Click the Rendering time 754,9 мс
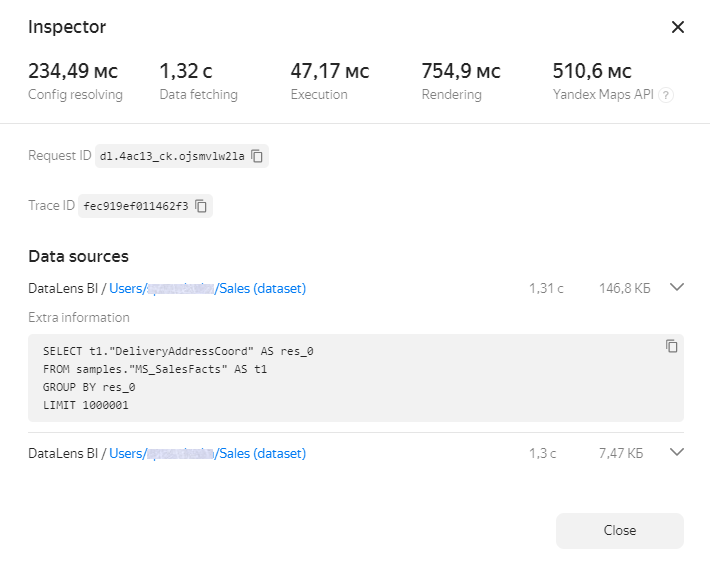The height and width of the screenshot is (564, 711). coord(461,71)
